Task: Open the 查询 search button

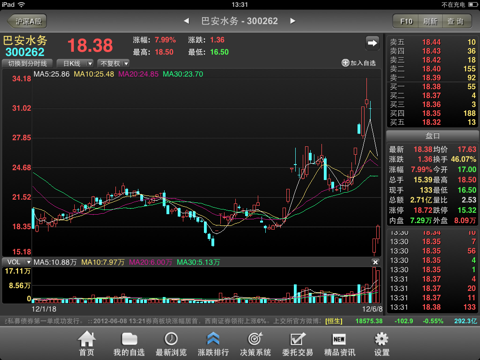Action: [456, 21]
